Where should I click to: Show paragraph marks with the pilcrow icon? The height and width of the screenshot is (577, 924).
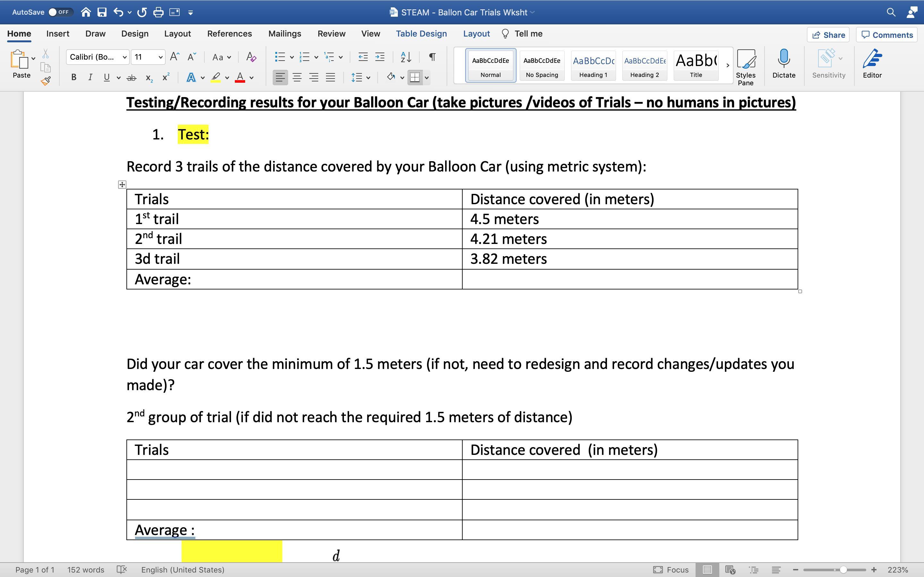point(432,57)
